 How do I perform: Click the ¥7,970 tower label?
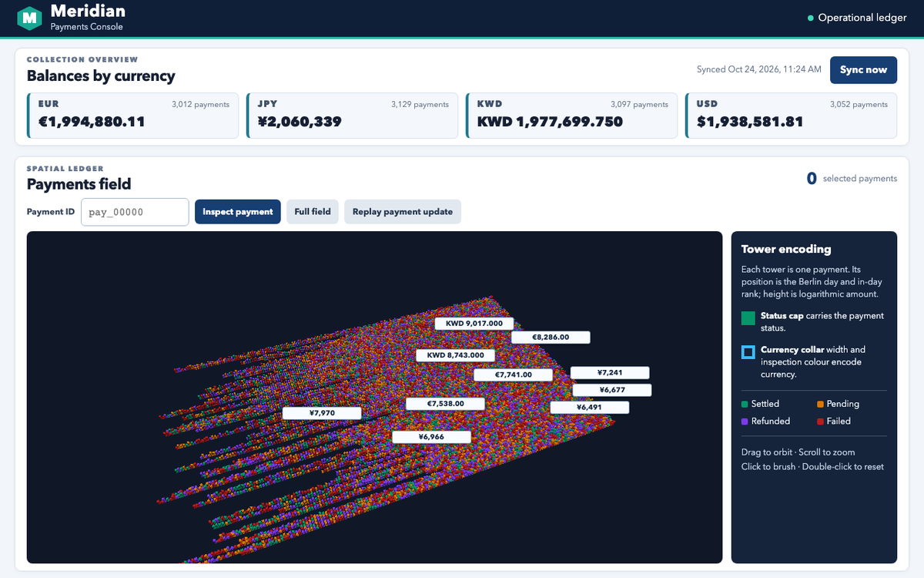[322, 413]
